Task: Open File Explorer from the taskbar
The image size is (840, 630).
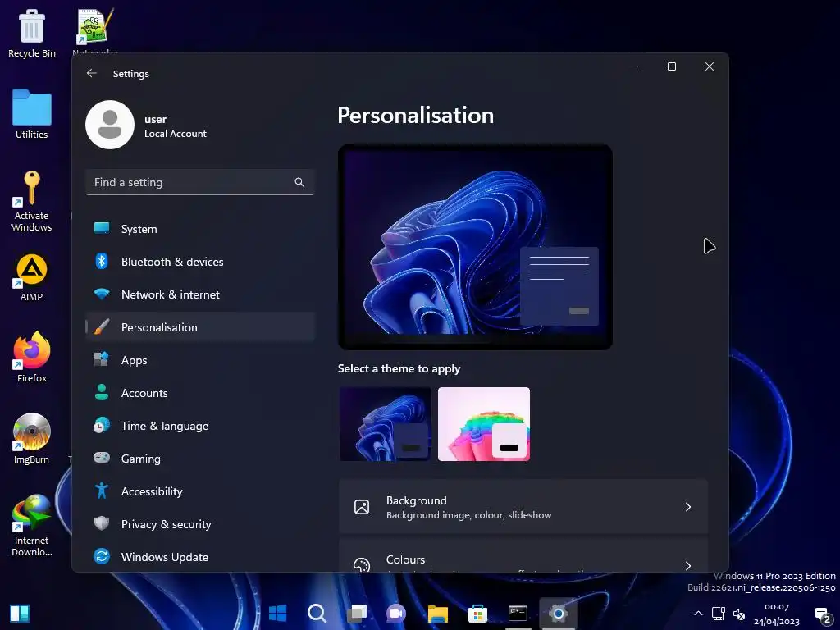Action: pos(438,614)
